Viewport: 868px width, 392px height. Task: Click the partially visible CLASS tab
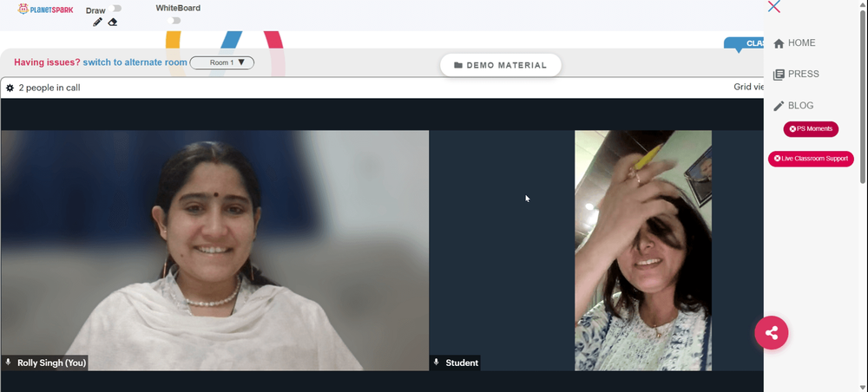(x=745, y=43)
